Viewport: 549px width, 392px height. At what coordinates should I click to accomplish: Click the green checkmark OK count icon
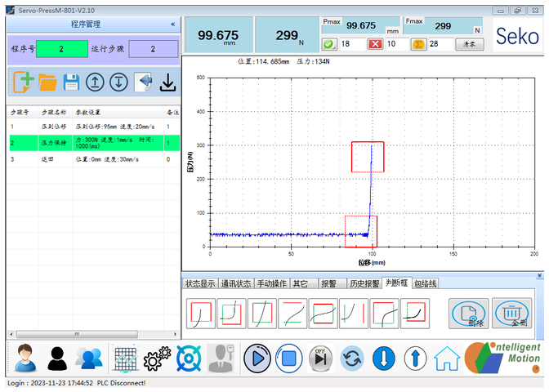(x=329, y=44)
